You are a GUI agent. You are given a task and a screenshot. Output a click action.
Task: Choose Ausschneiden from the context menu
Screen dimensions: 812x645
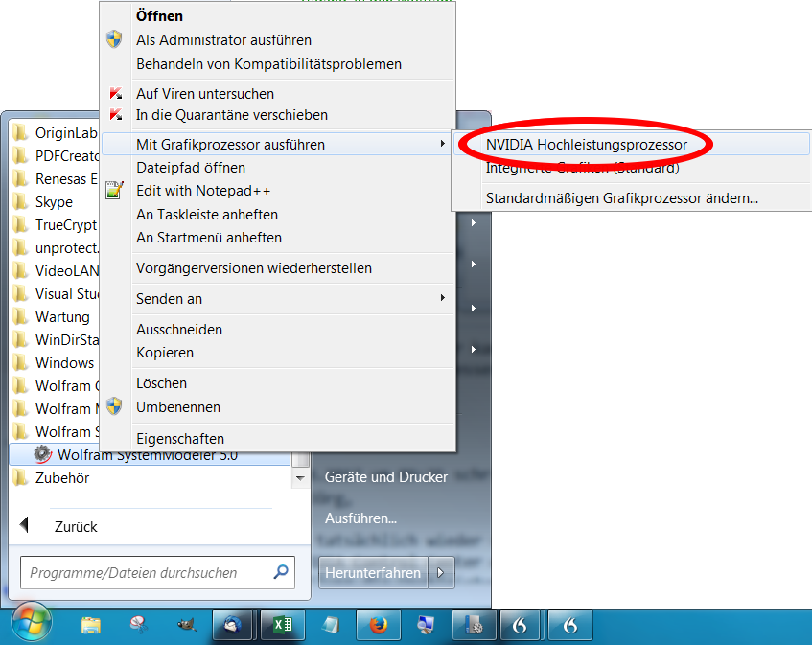(179, 330)
